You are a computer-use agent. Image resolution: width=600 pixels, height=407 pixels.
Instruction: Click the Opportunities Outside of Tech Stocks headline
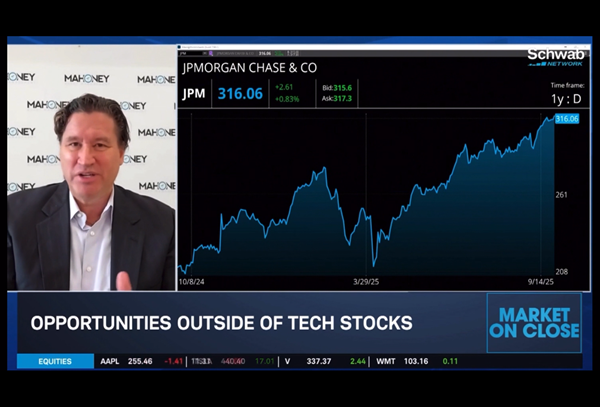221,323
